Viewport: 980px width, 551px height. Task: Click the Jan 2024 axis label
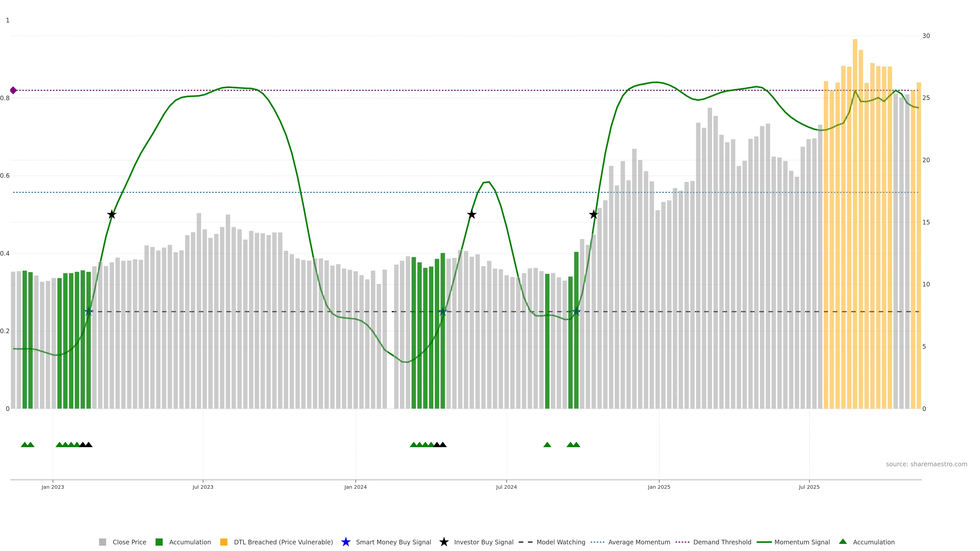[355, 487]
